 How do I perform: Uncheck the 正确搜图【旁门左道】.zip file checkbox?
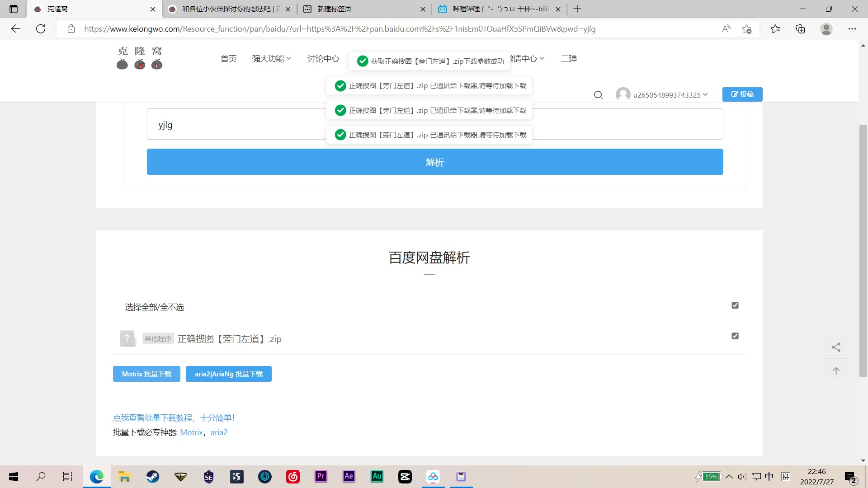point(735,336)
